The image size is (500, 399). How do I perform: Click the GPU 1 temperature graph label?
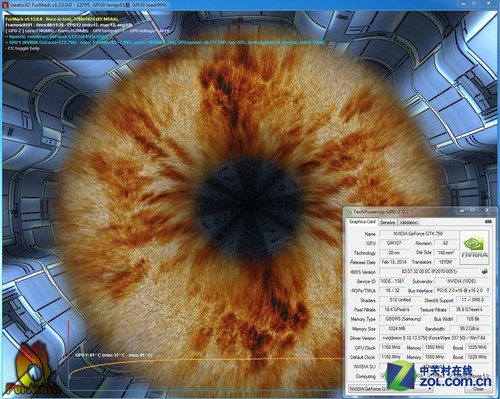114,355
